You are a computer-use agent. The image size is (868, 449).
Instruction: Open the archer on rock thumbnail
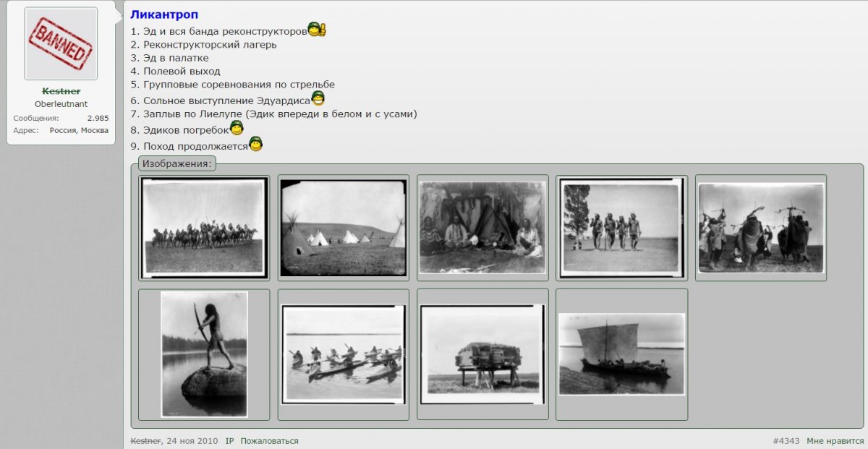(x=204, y=354)
